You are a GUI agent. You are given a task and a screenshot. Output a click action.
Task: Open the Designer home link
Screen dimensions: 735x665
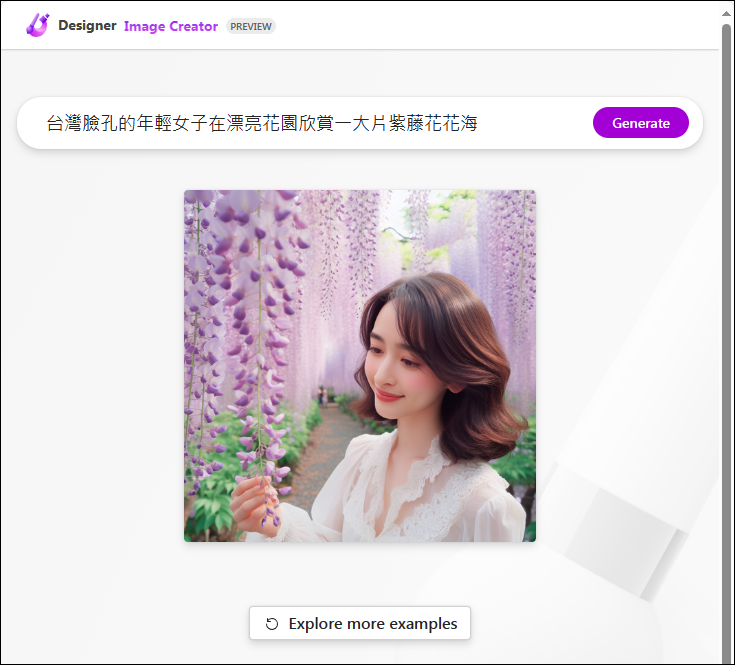pyautogui.click(x=87, y=26)
